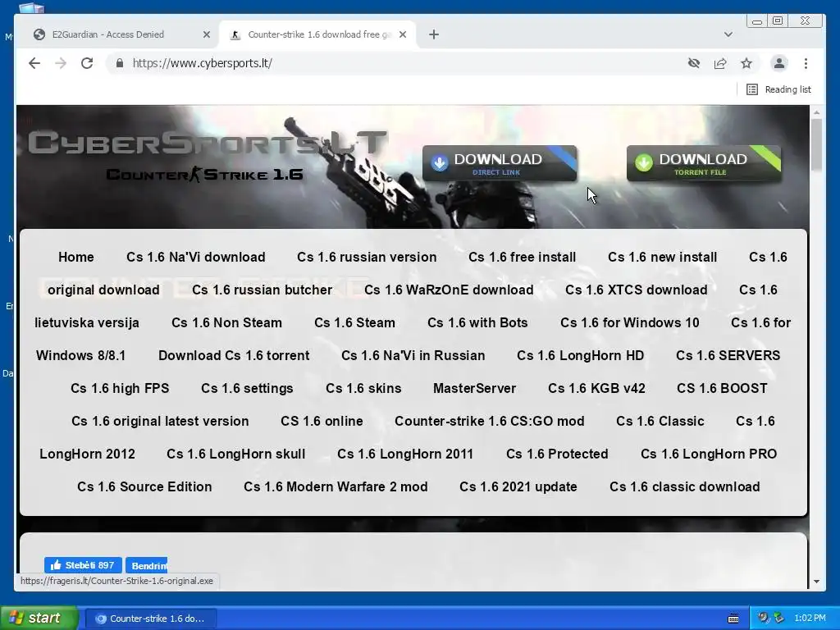Open Cs 1.6 Non Steam link
Screen dimensions: 840x630
coord(226,322)
